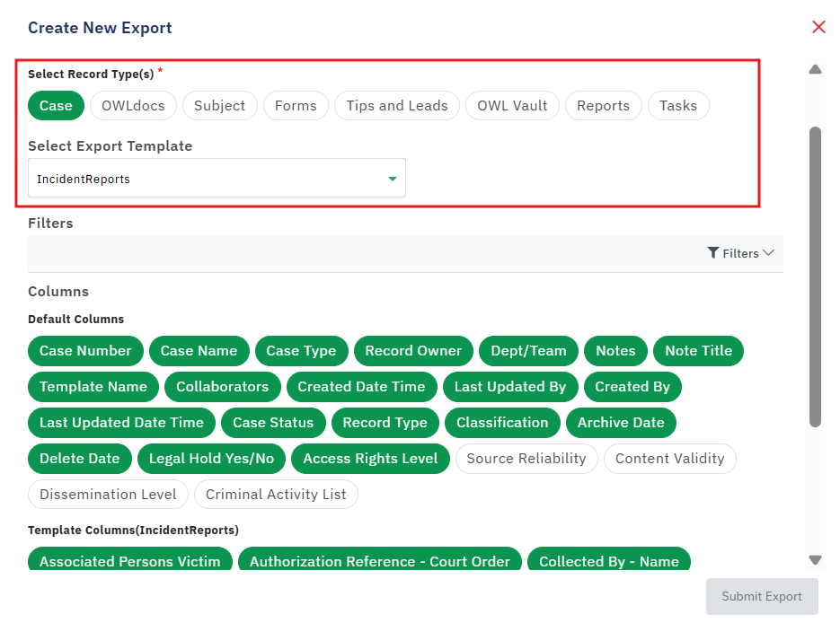Toggle the Created By column
Viewport: 840px width, 623px height.
tap(632, 386)
